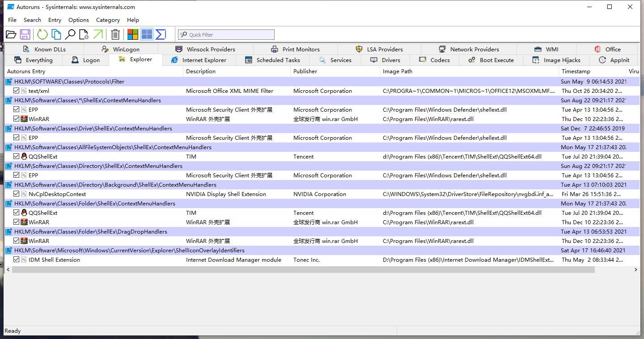Click the WinRAR icon under Folder DragDropHandlers
The image size is (644, 339).
tap(24, 241)
